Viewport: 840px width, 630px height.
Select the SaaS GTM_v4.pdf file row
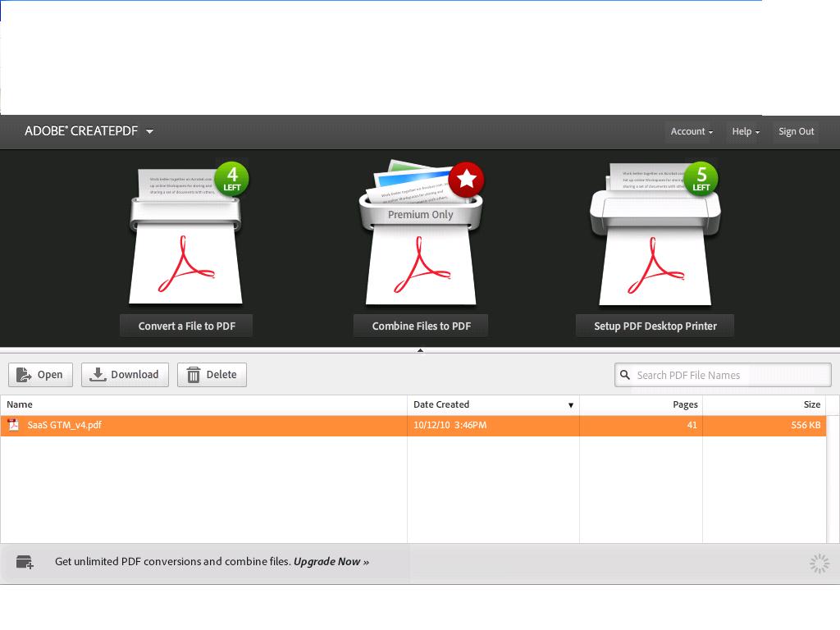pyautogui.click(x=413, y=426)
